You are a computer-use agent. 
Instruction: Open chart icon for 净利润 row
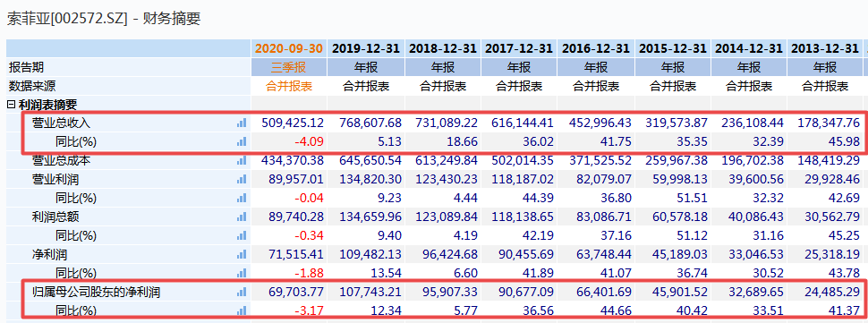point(242,254)
